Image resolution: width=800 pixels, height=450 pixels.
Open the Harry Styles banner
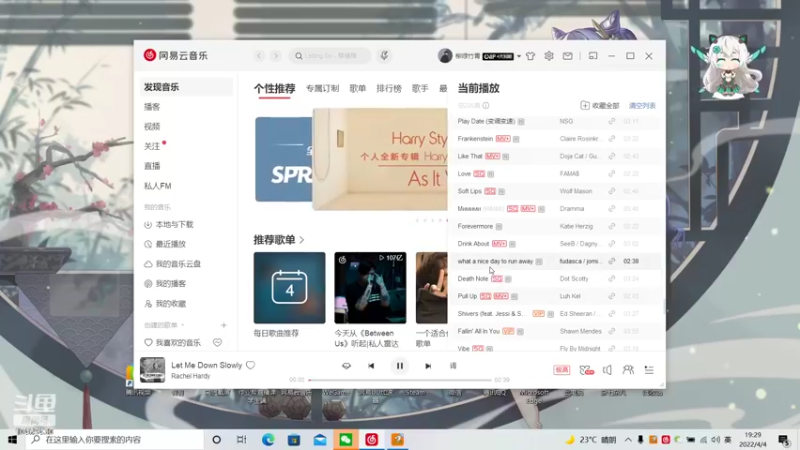[380, 159]
